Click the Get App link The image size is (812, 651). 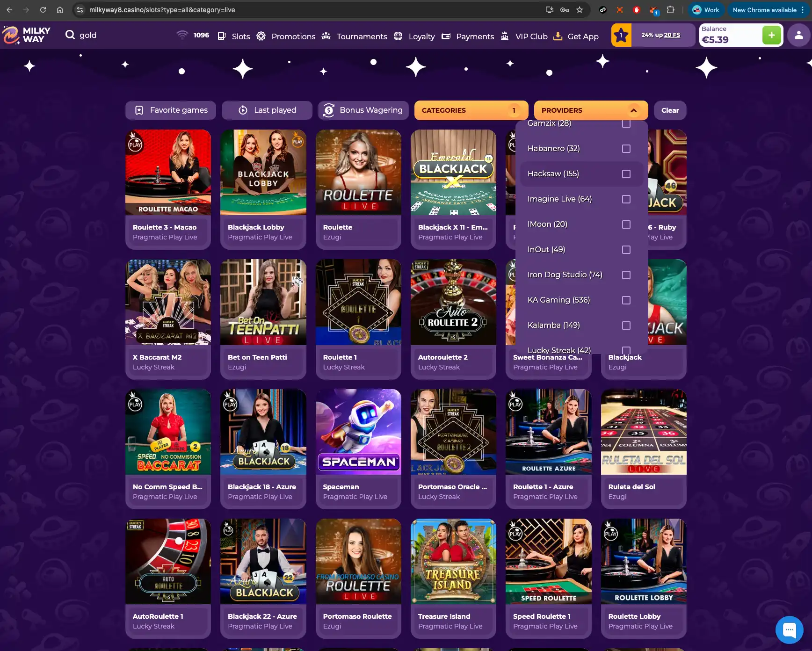pos(576,36)
